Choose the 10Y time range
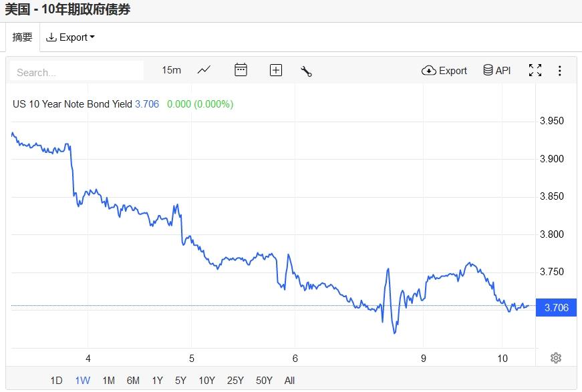The width and height of the screenshot is (582, 392). [206, 381]
